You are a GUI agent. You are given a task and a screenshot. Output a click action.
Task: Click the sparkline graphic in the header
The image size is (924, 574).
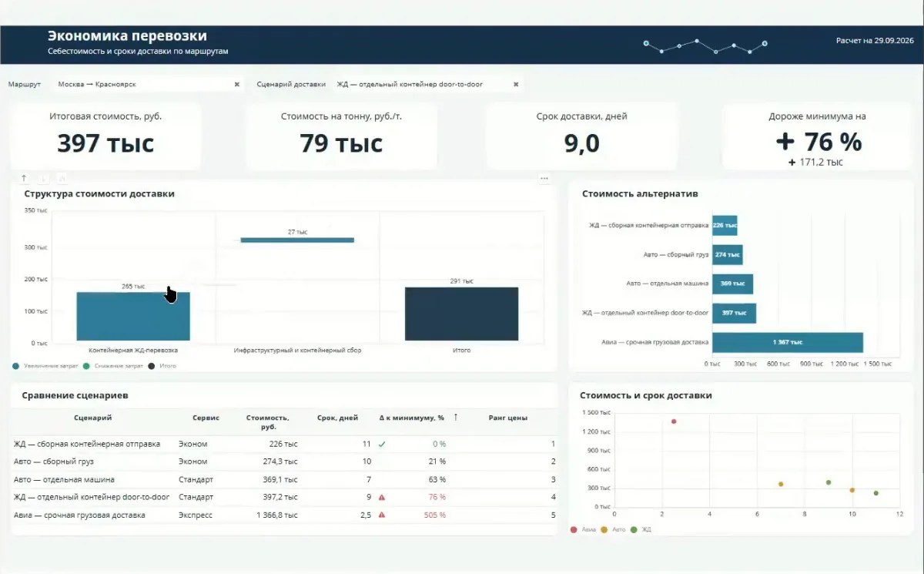(705, 46)
